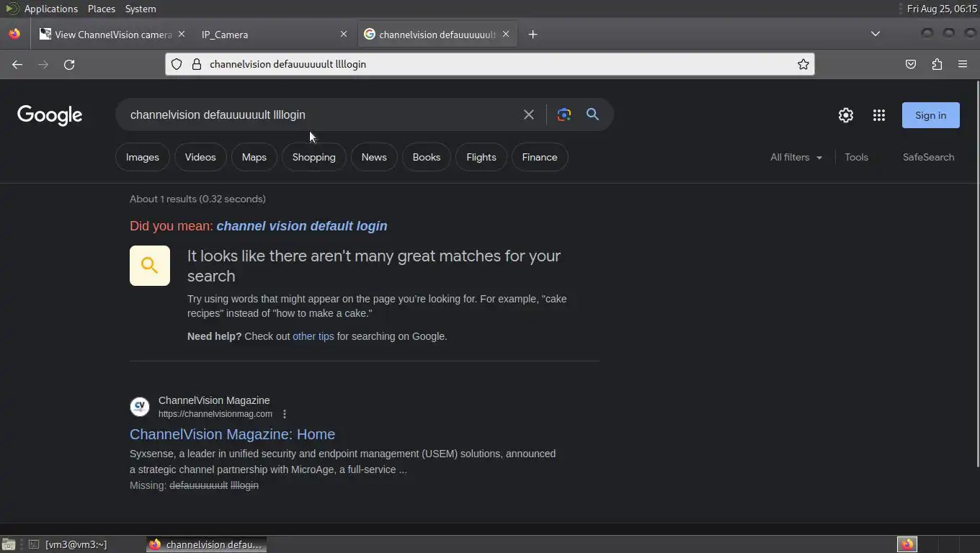Switch to vm3@vm3:~ terminal in taskbar

pyautogui.click(x=68, y=544)
